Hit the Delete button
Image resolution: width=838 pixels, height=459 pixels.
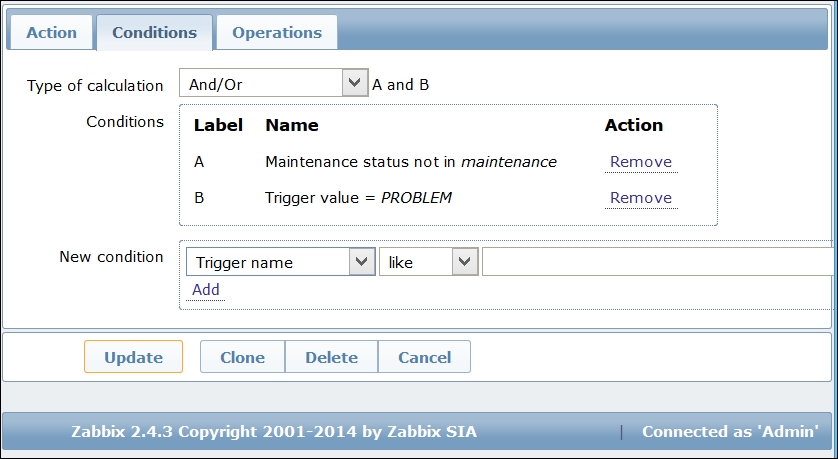tap(331, 357)
